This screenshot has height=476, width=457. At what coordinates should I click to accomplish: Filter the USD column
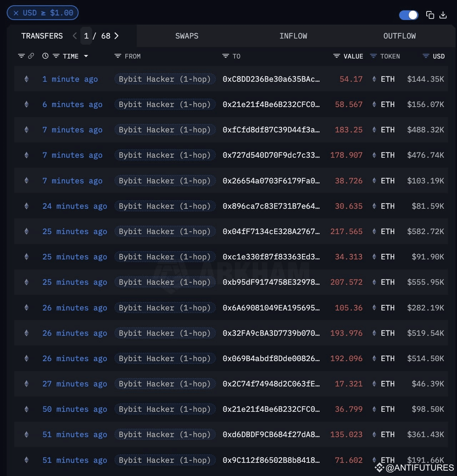(426, 56)
